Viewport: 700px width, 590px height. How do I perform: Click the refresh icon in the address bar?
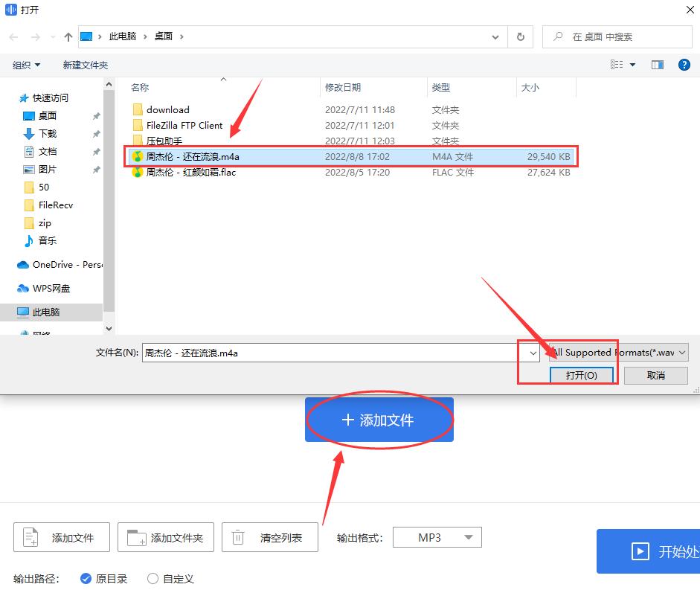coord(519,36)
